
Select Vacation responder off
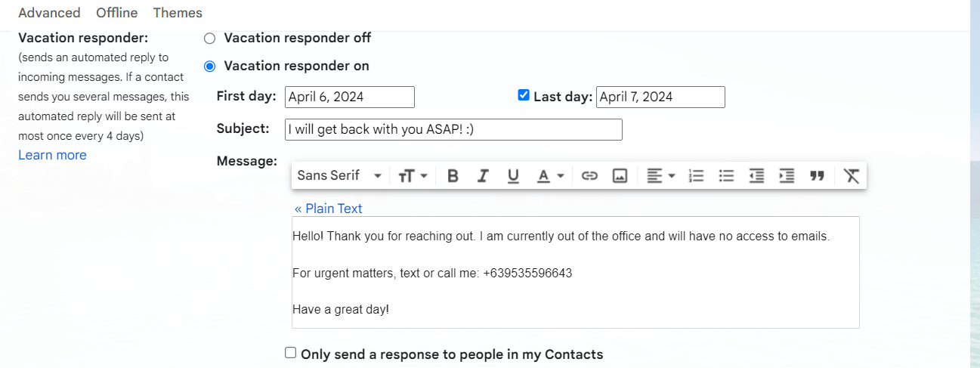coord(210,39)
